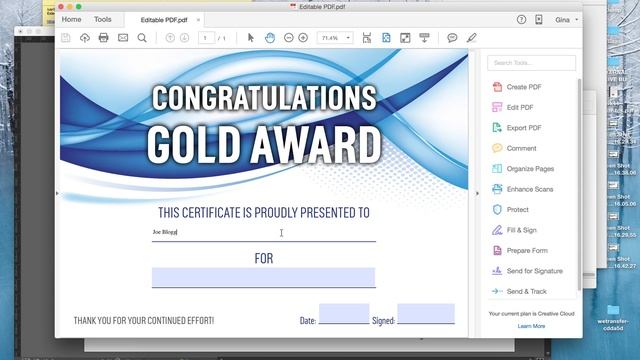Open the Gina account dropdown
Screen dimensions: 640x360
coord(567,20)
